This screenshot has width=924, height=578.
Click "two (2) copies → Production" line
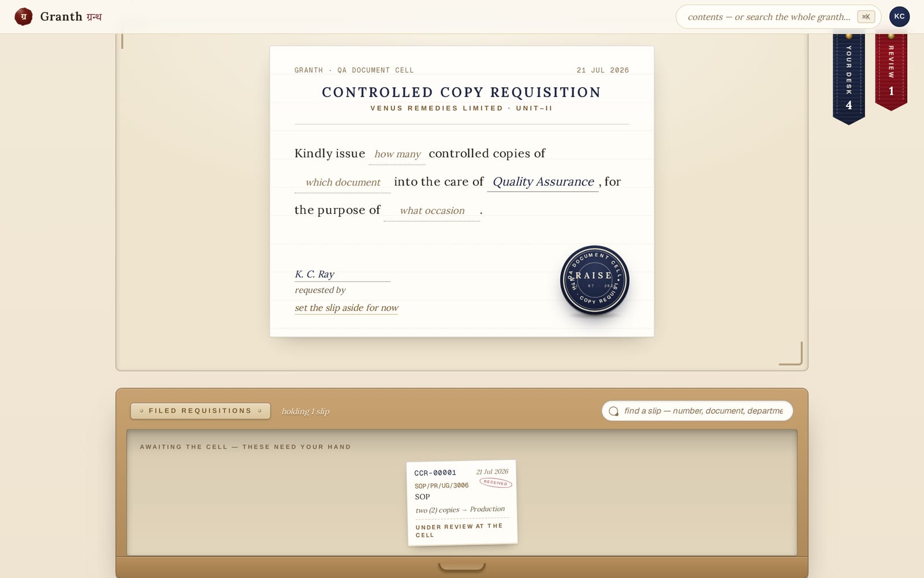click(x=460, y=509)
